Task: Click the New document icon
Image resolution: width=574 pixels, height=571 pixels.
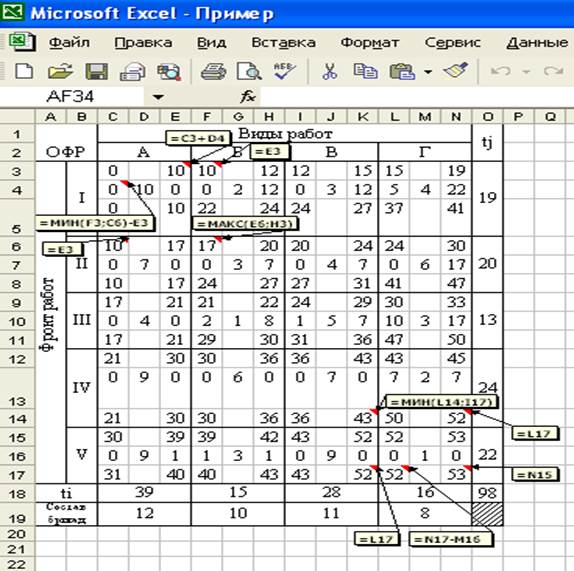Action: coord(24,71)
